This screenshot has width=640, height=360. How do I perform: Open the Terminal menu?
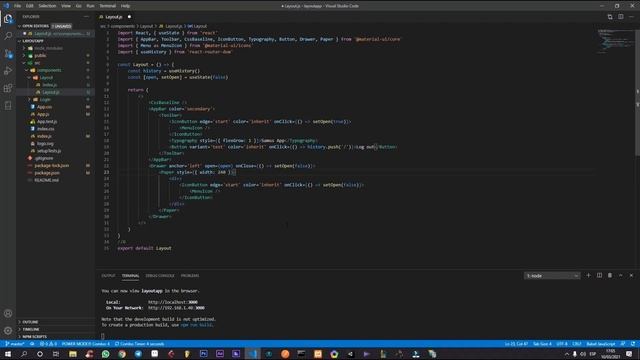pyautogui.click(x=107, y=6)
